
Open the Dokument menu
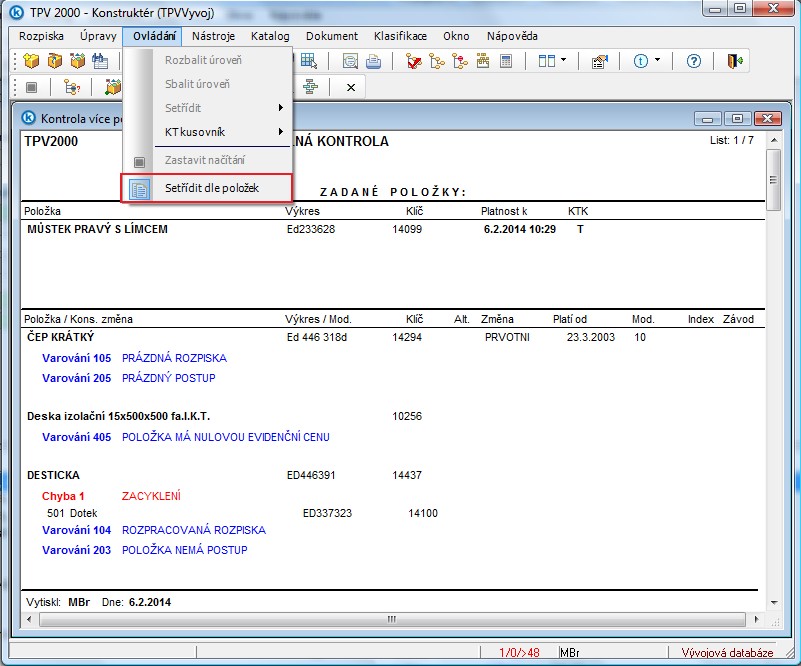(332, 36)
